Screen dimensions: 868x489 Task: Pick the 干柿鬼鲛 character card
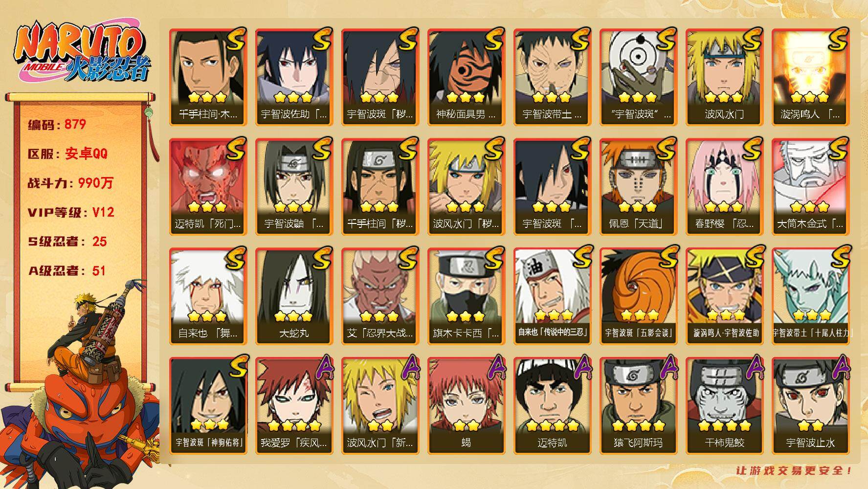[724, 405]
